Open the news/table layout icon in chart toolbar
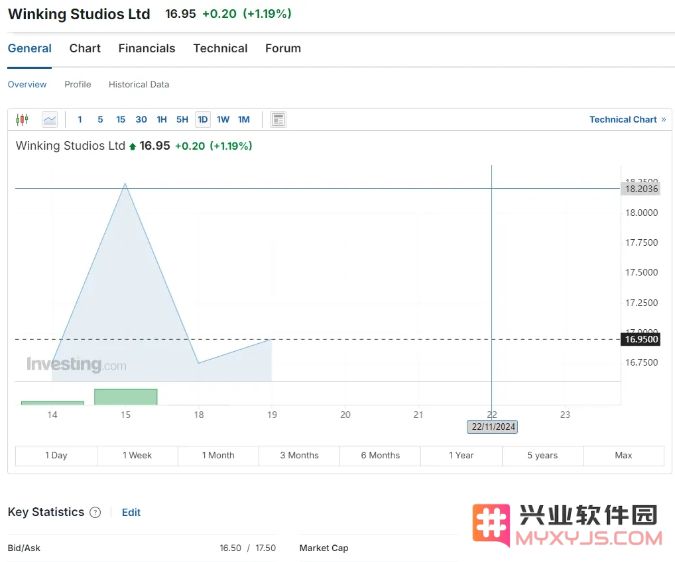This screenshot has width=675, height=562. click(x=279, y=119)
